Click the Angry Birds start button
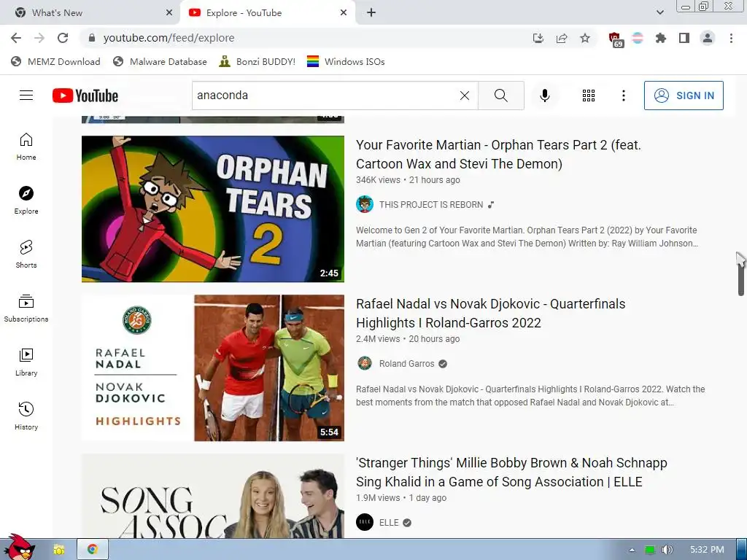The height and width of the screenshot is (560, 747). (18, 547)
